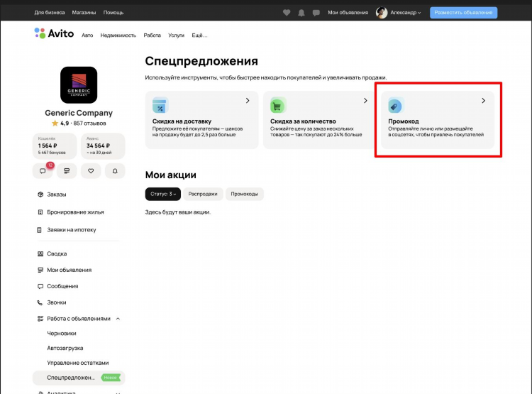Click Сводка icon in sidebar
Viewport: 532px width, 394px height.
(x=40, y=253)
